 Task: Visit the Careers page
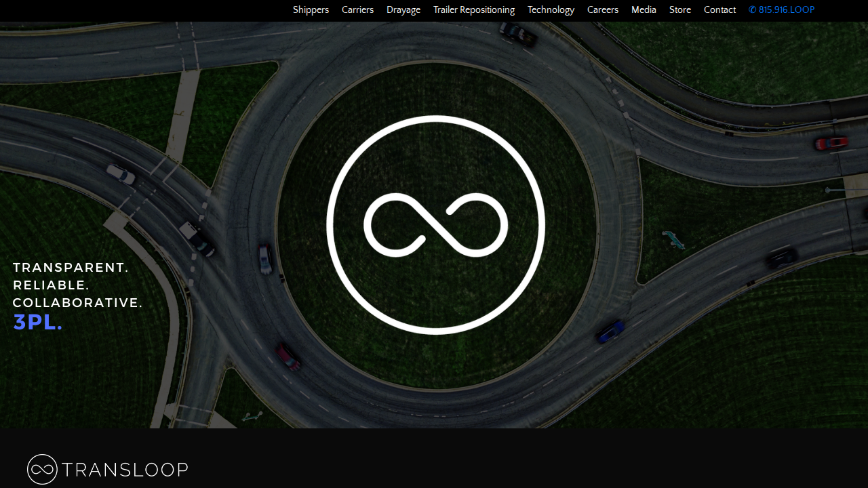pos(603,10)
